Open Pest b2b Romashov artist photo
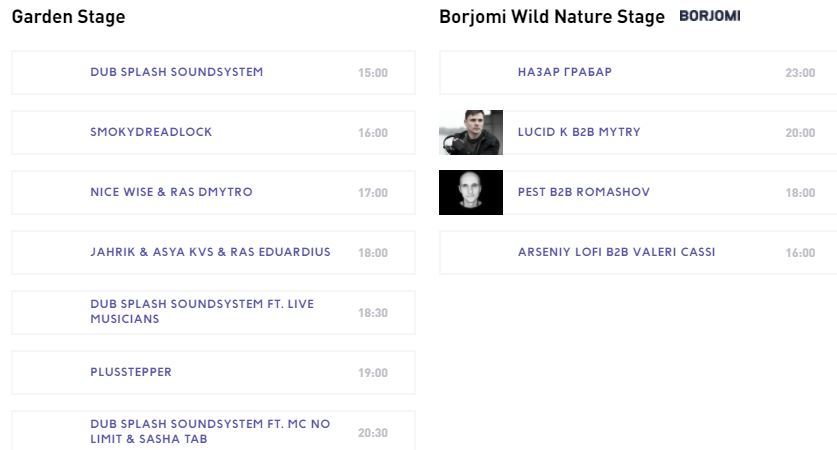This screenshot has height=450, width=837. [x=471, y=192]
